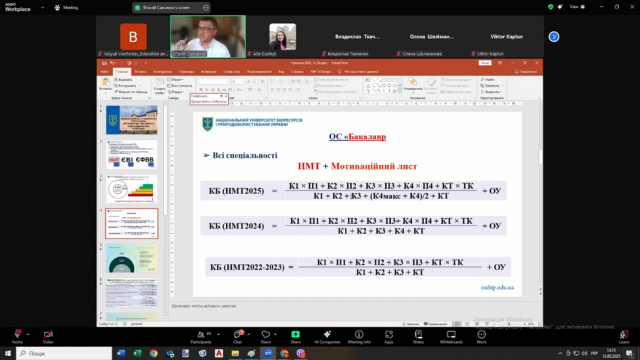The height and width of the screenshot is (360, 640).
Task: Expand the React options arrow
Action: click(x=276, y=334)
